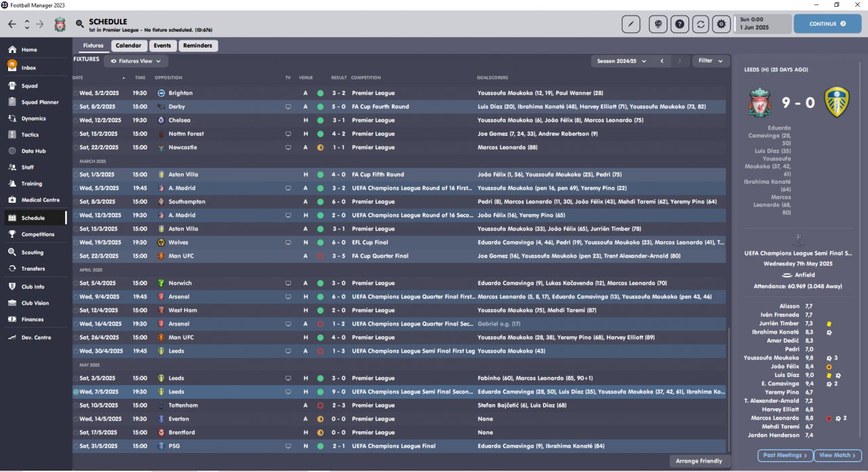Screen dimensions: 868x472
Task: Expand the Fixtures View dropdown
Action: point(136,61)
